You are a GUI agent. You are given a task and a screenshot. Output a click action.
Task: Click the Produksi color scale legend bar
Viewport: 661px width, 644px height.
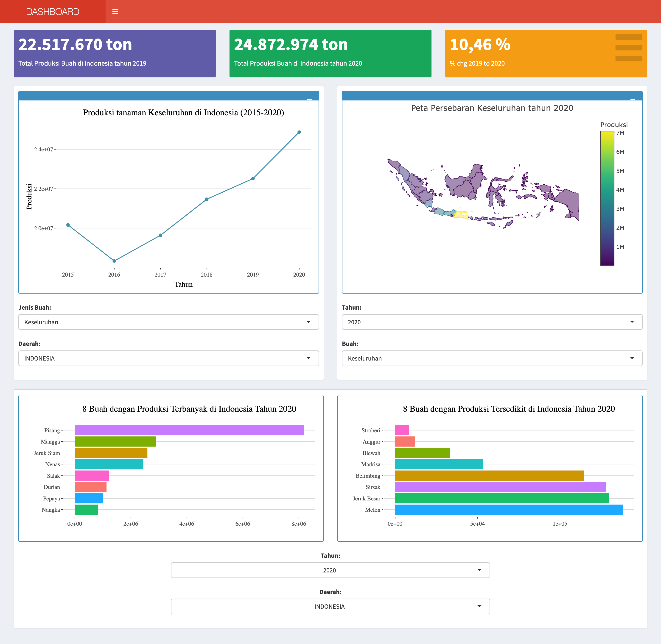tap(607, 198)
